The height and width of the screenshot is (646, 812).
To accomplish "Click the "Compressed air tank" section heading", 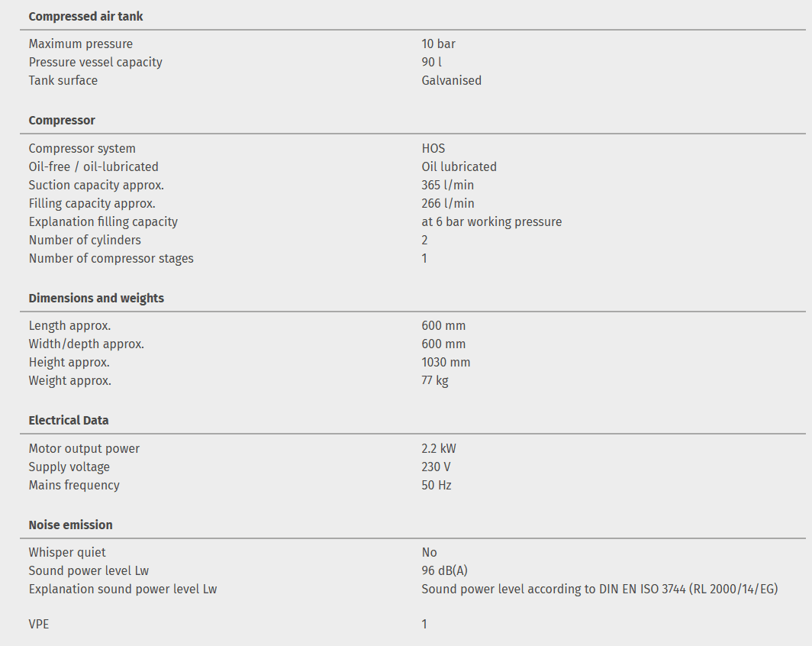I will click(85, 16).
